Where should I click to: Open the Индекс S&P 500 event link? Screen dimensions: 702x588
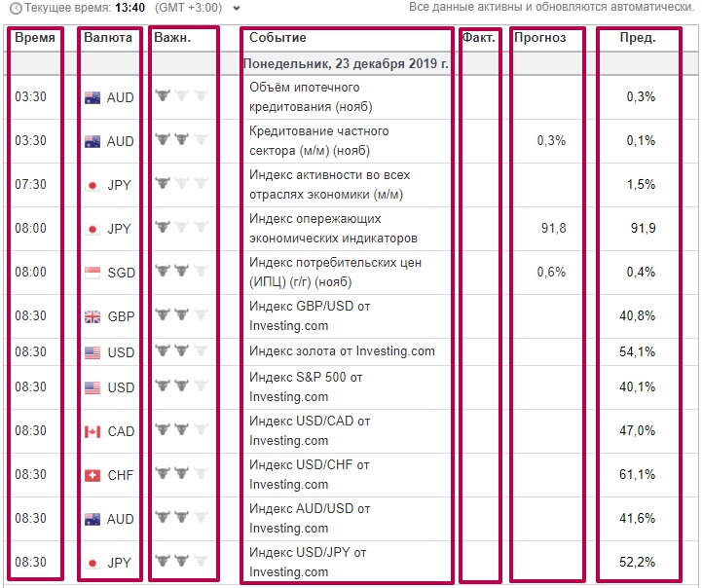[x=306, y=386]
